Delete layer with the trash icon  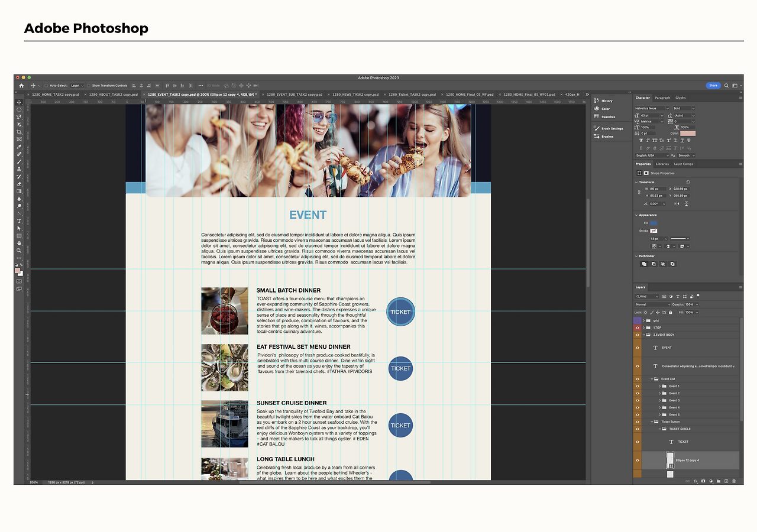point(735,481)
